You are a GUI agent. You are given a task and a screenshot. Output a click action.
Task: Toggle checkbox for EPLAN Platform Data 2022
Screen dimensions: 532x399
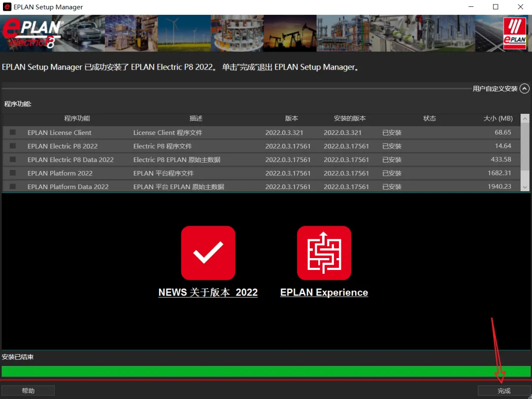click(12, 187)
